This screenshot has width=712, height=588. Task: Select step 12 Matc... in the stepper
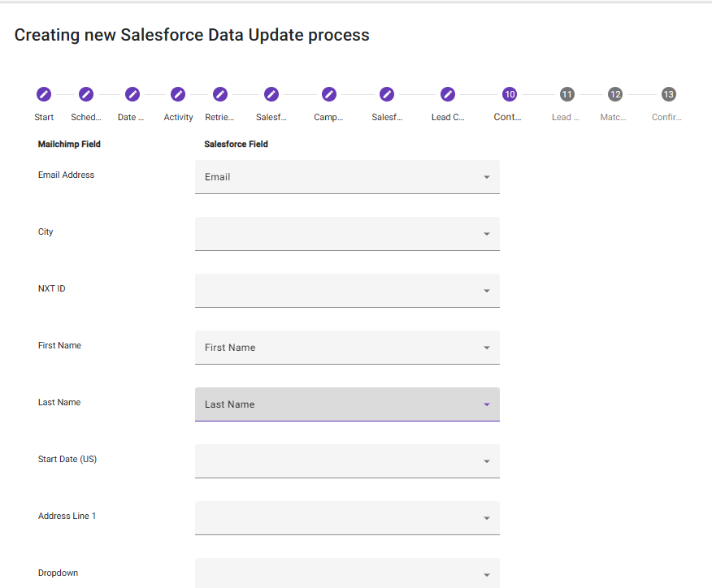(615, 94)
